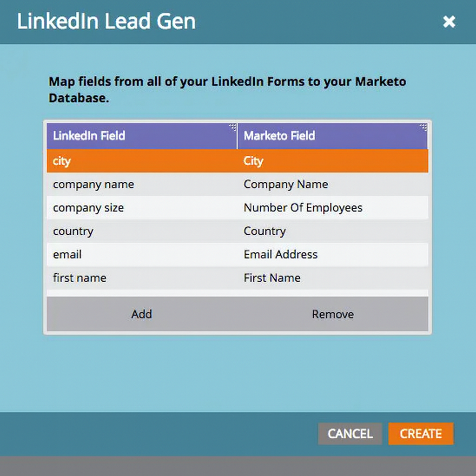Create the field mapping configuration
Image resolution: width=476 pixels, height=476 pixels.
pos(421,434)
